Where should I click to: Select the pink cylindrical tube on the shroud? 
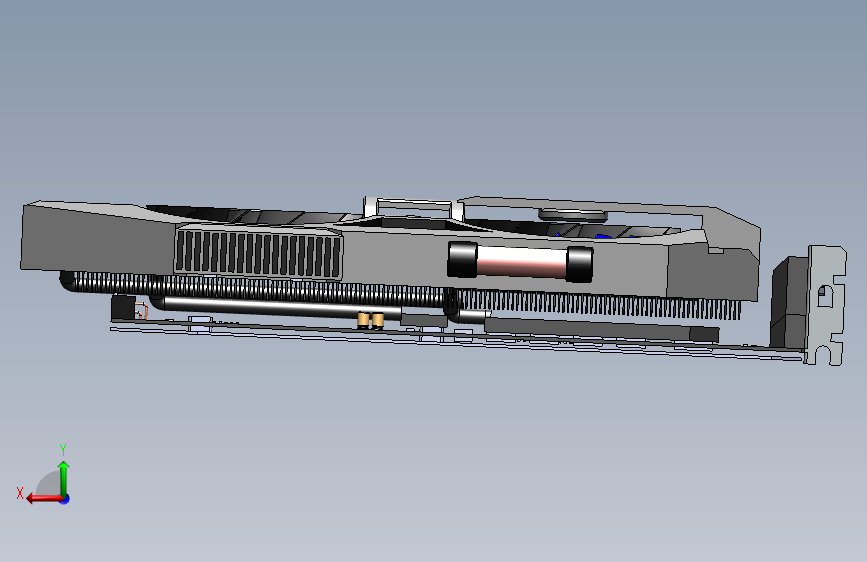(520, 261)
